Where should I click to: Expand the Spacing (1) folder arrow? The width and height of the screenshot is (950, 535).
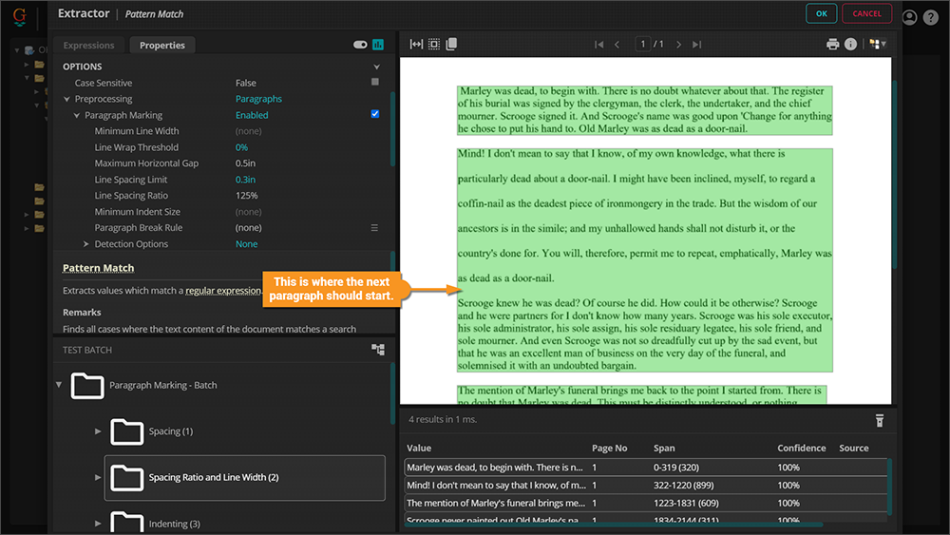tap(98, 431)
